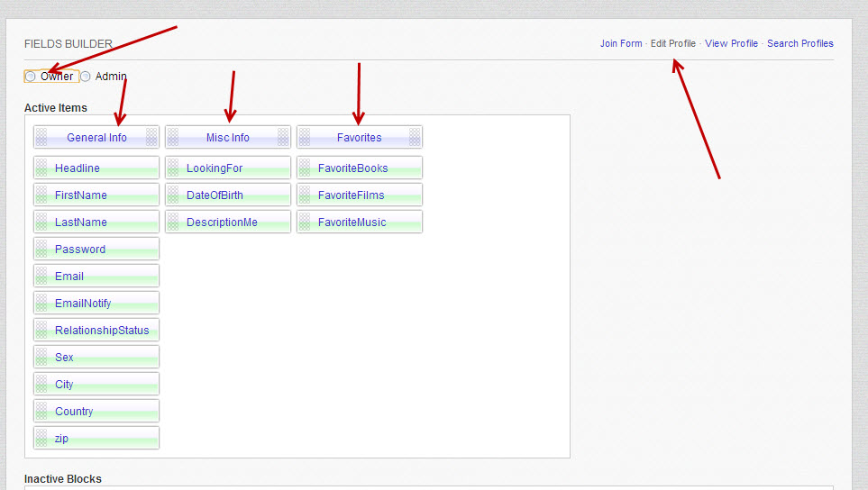Select the RelationshipStatus field item

(x=102, y=331)
